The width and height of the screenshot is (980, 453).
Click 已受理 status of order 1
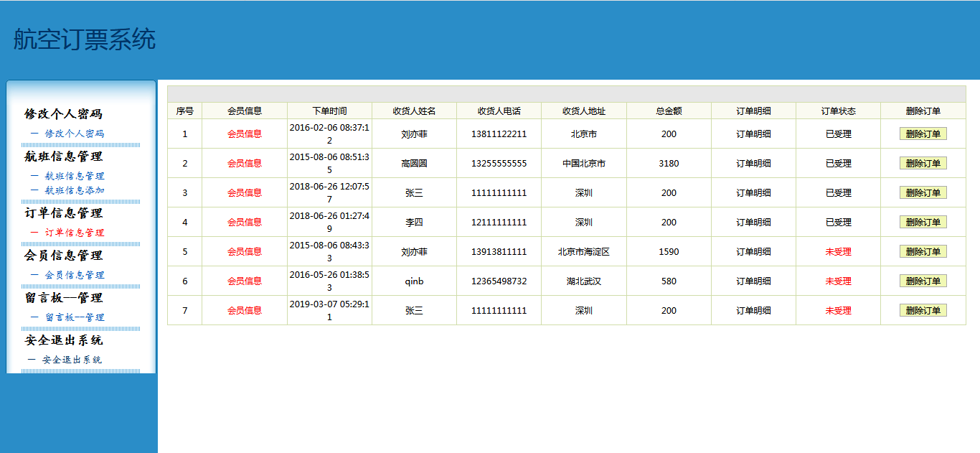838,134
